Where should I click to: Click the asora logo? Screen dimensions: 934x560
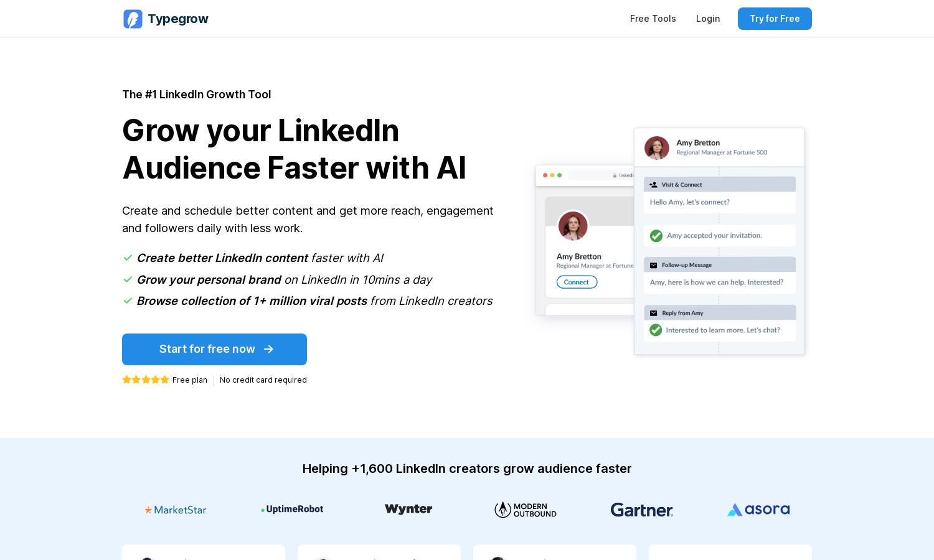[x=758, y=510]
